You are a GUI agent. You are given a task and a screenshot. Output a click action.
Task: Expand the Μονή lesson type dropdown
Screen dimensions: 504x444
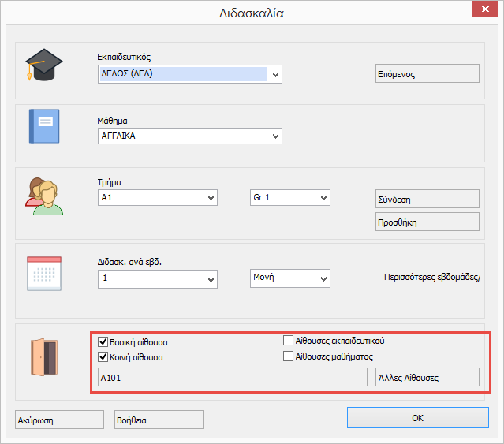click(323, 279)
